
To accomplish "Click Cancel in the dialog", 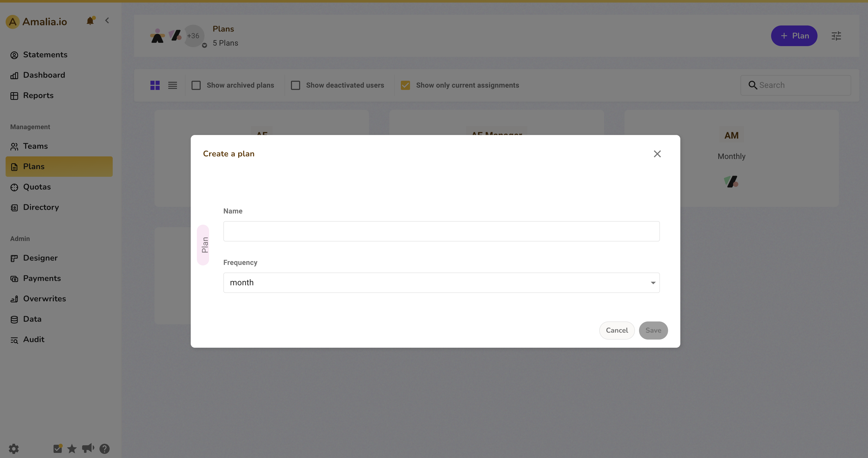I will click(x=617, y=330).
